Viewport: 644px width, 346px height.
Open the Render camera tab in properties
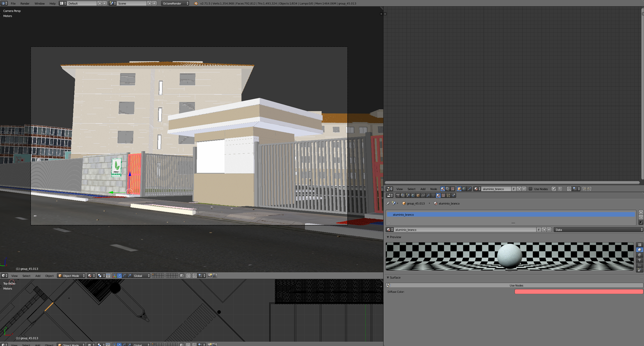pyautogui.click(x=398, y=195)
